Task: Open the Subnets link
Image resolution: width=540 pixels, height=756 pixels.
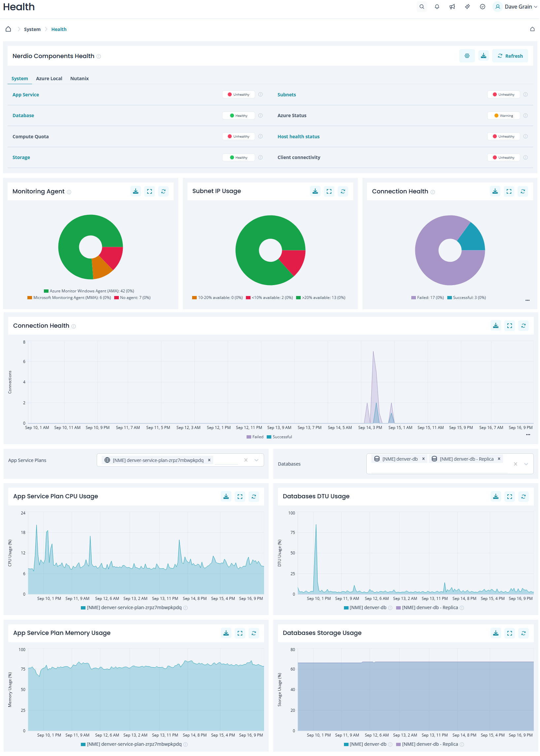Action: (x=287, y=95)
